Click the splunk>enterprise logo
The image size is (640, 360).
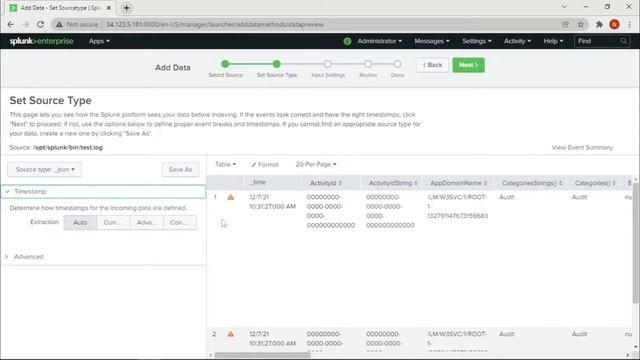(41, 41)
